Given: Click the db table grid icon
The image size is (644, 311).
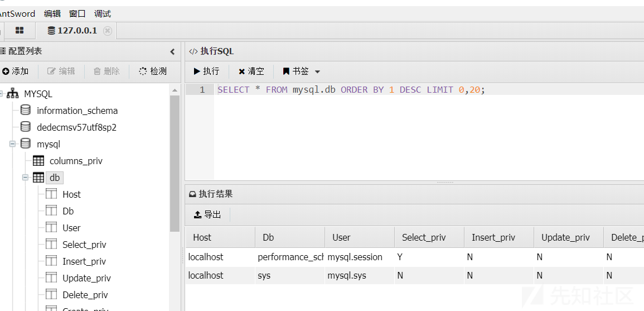Looking at the screenshot, I should pos(38,178).
